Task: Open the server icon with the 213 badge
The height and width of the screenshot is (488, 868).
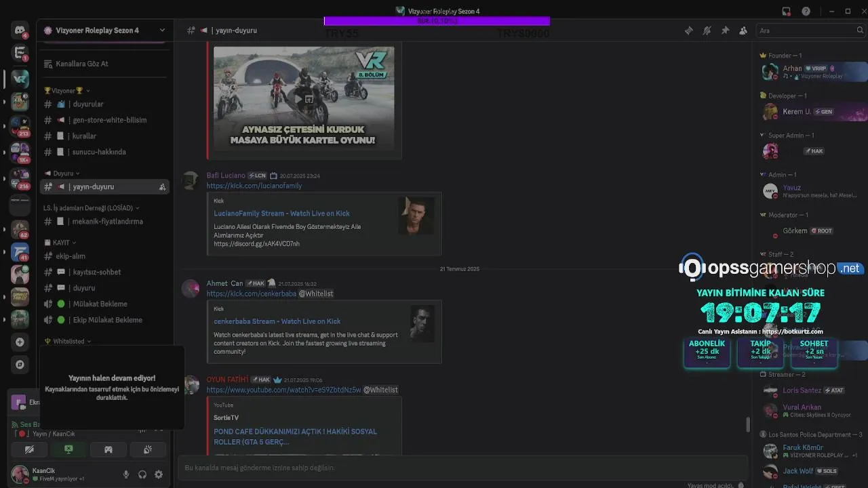Action: point(20,127)
